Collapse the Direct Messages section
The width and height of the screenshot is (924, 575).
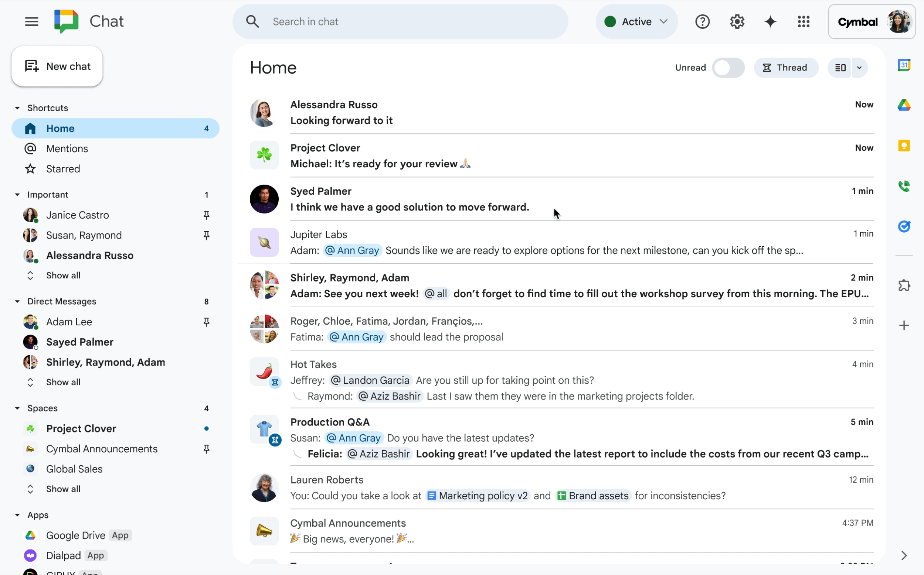coord(17,302)
